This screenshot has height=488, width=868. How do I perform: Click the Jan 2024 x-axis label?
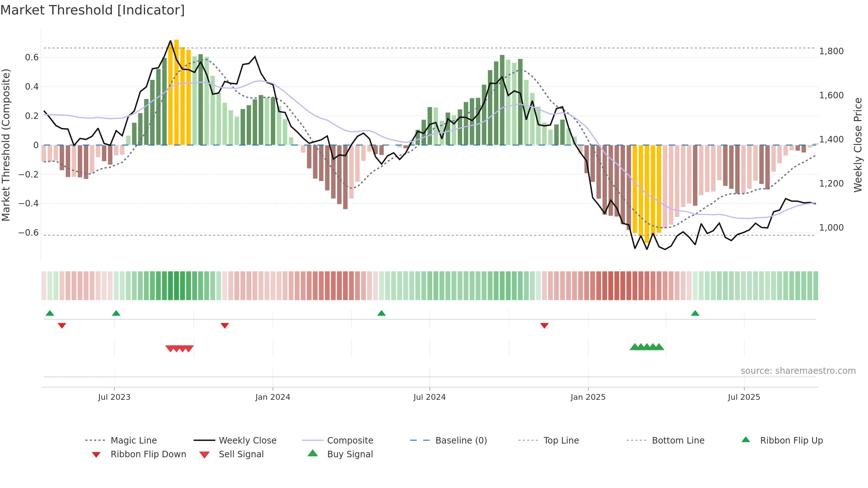coord(273,397)
